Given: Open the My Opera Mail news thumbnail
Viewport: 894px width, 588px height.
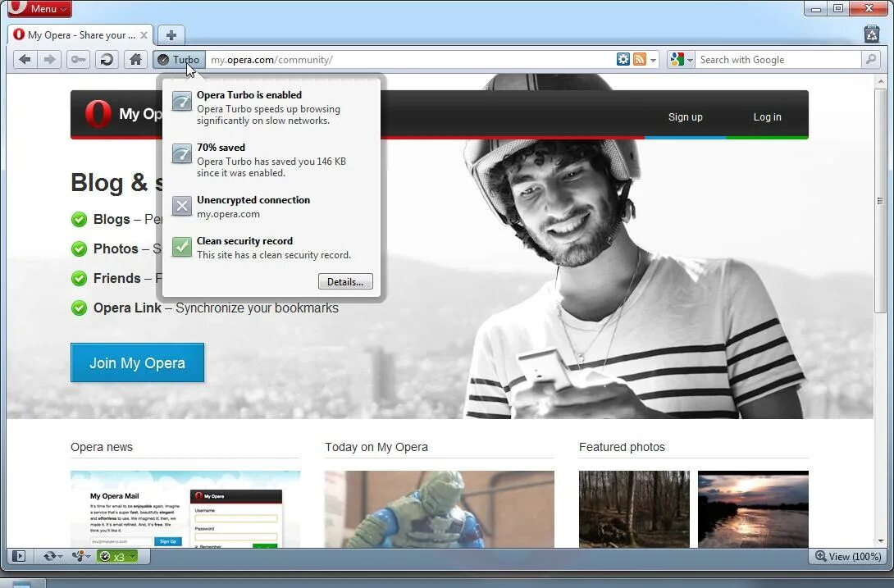Looking at the screenshot, I should pyautogui.click(x=185, y=509).
